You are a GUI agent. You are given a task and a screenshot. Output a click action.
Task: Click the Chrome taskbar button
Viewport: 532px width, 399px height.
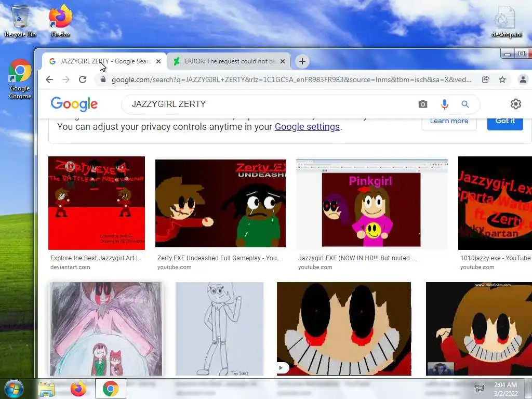point(111,389)
